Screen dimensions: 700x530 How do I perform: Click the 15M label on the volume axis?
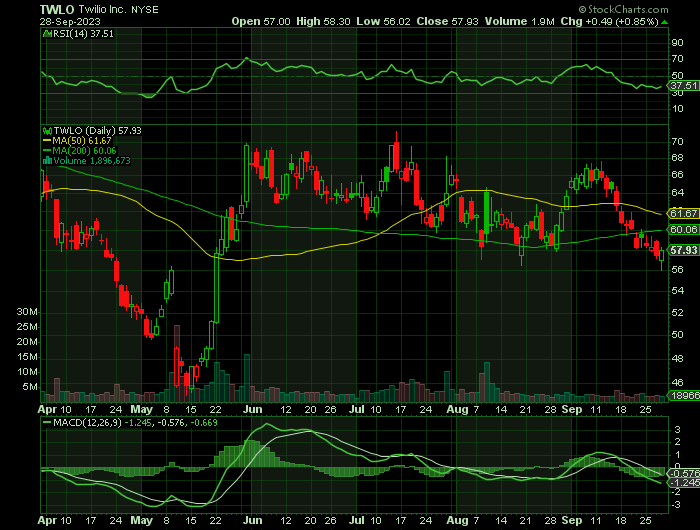coord(27,357)
